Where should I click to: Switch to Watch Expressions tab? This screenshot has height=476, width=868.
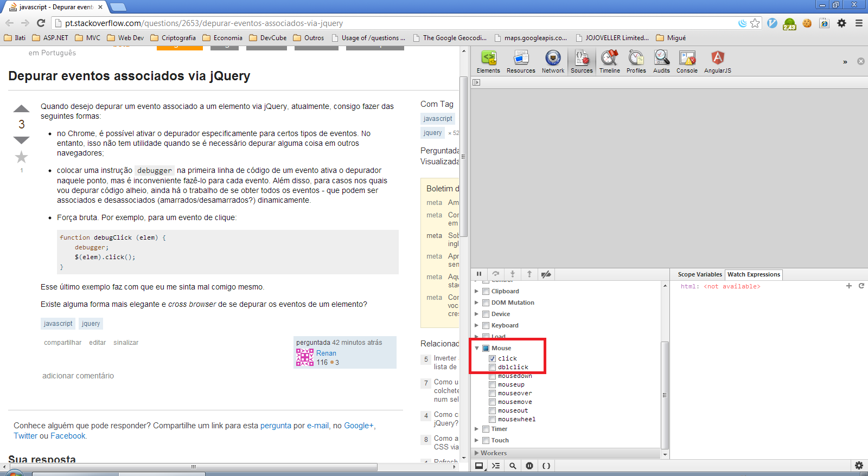pos(754,274)
